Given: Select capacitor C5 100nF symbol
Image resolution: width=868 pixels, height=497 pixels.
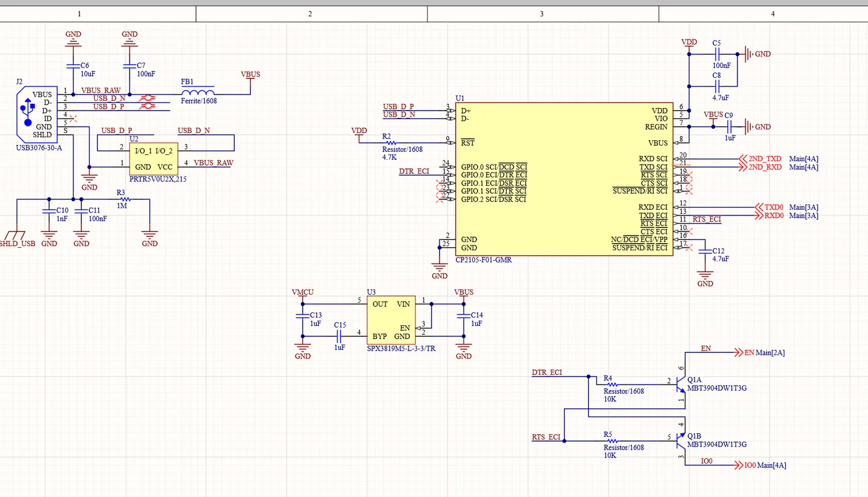Looking at the screenshot, I should (x=717, y=54).
